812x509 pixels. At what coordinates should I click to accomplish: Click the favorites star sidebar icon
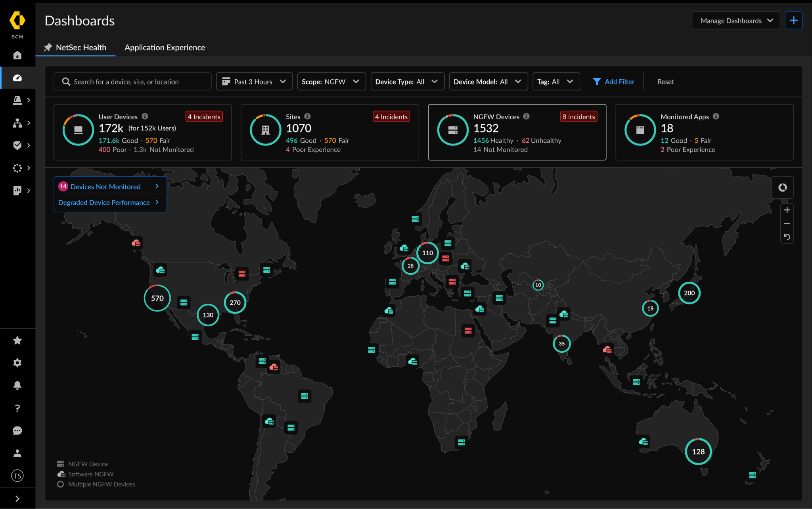[17, 340]
